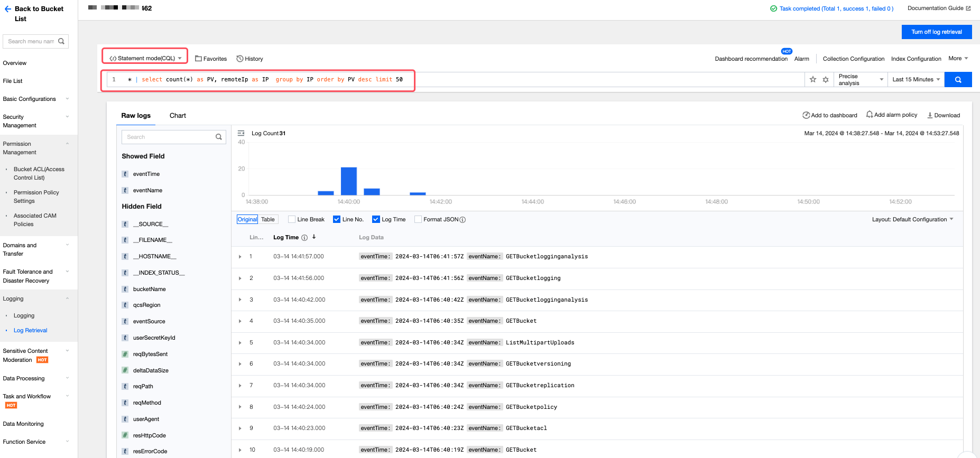Click the Back to Bucket List arrow

[7, 9]
